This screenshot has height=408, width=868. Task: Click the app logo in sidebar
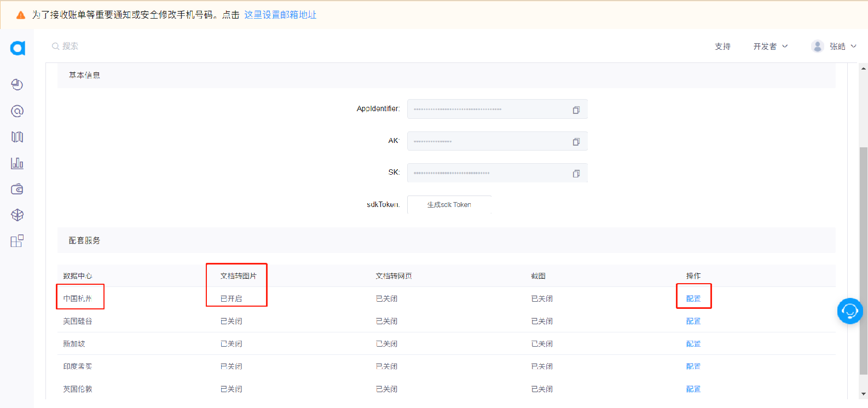point(18,48)
